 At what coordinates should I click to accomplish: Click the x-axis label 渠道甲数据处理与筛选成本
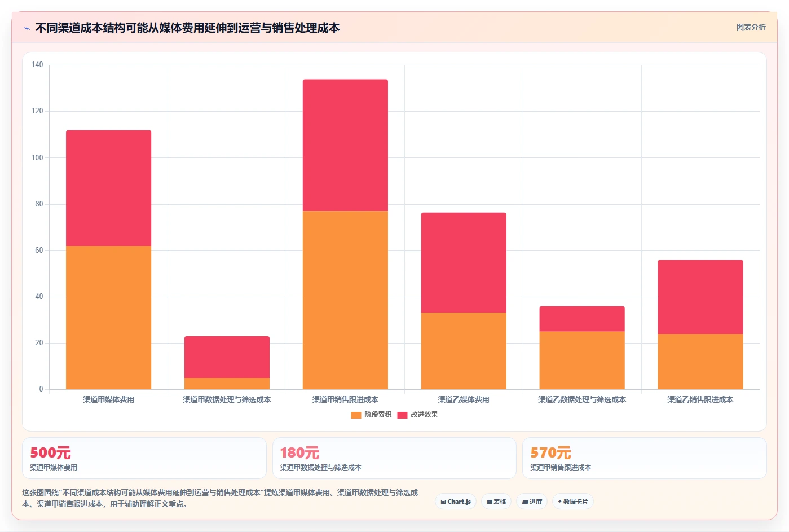click(x=227, y=399)
